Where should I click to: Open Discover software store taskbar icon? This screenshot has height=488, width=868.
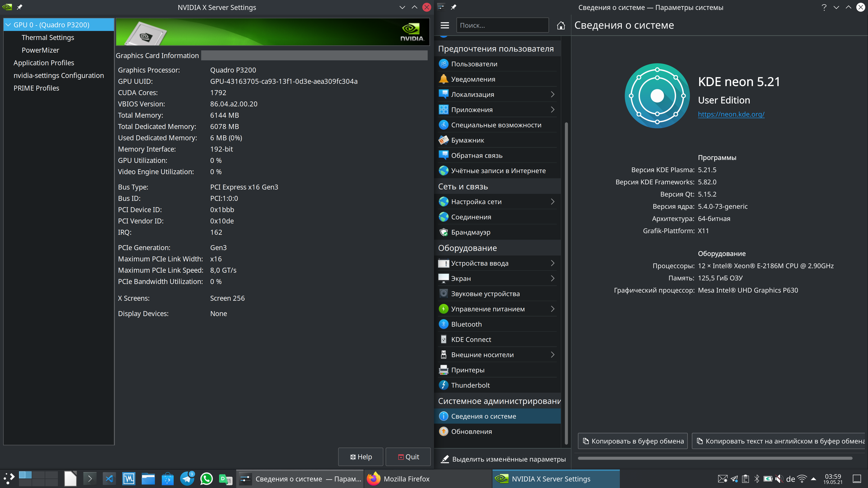point(167,479)
